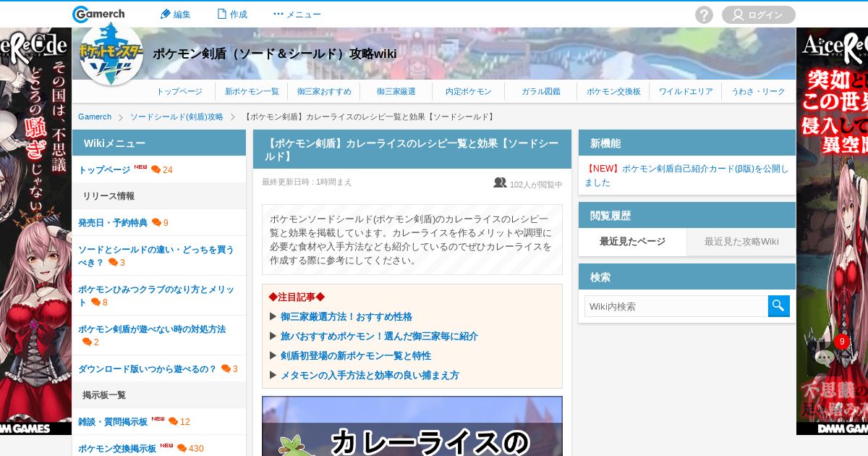Screen dimensions: 868x456
Task: Open メタモンの入手方法 article link
Action: [x=370, y=376]
